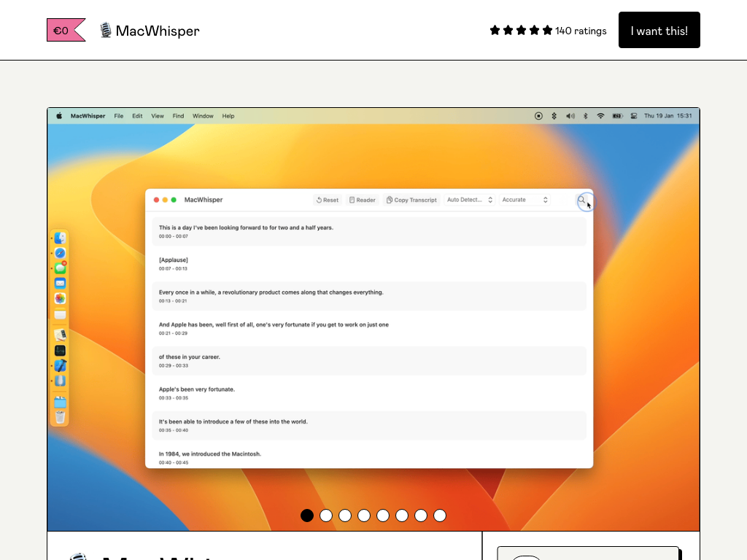The image size is (747, 560).
Task: Click the Apple logo menu
Action: click(59, 116)
